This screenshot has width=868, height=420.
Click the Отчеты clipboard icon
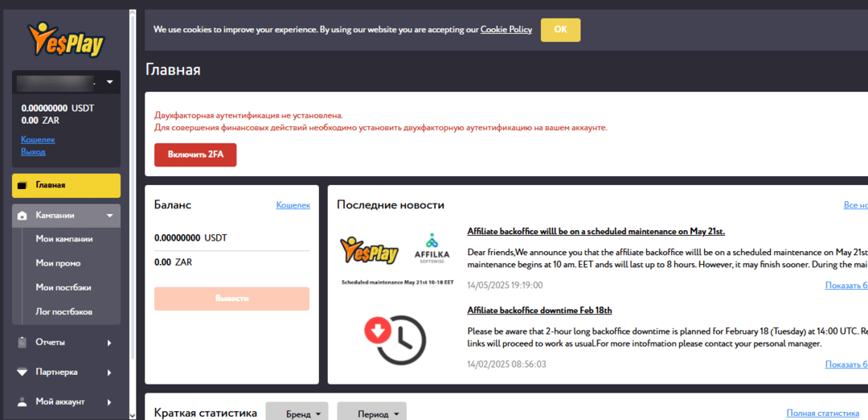click(x=23, y=343)
